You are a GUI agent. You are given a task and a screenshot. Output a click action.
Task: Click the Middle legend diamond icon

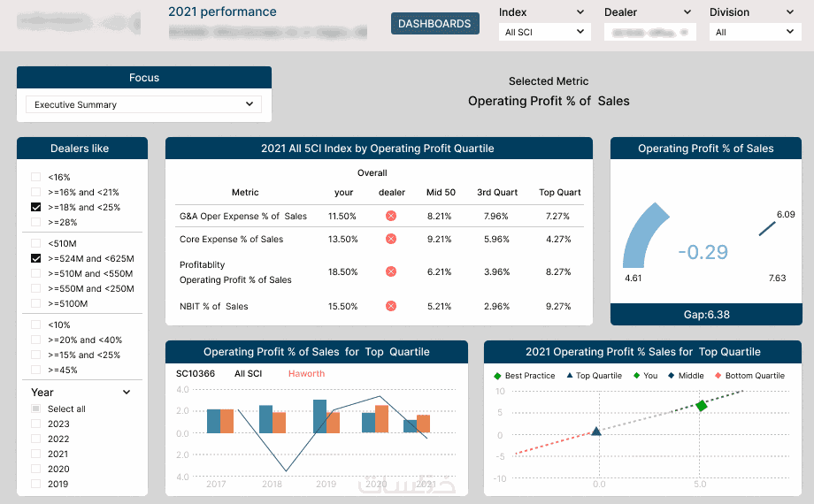(672, 375)
